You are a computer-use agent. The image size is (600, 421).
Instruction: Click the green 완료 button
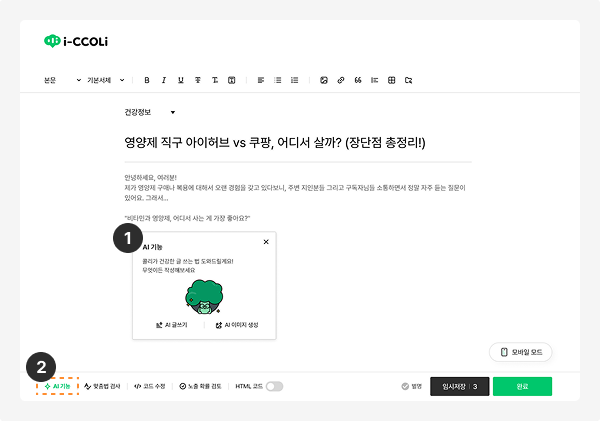coord(522,387)
